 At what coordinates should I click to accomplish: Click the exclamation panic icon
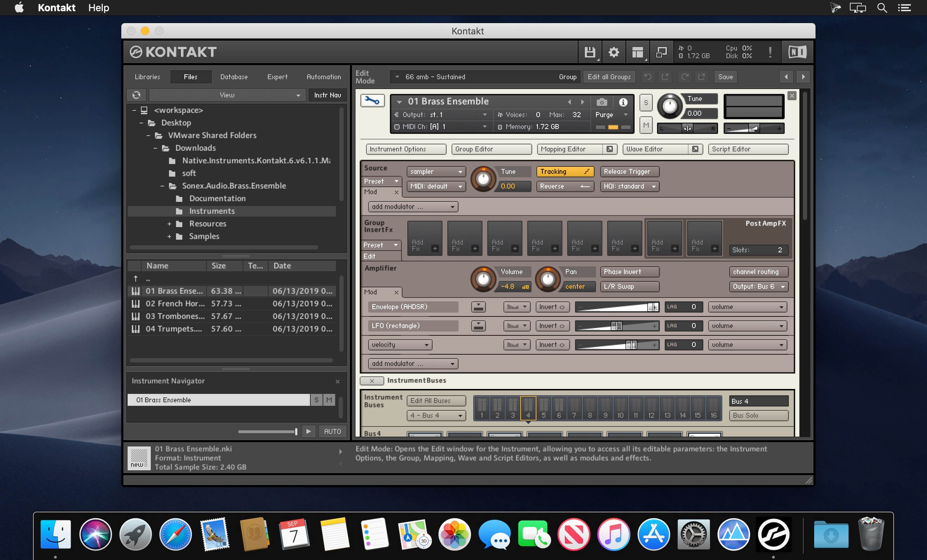[x=770, y=52]
